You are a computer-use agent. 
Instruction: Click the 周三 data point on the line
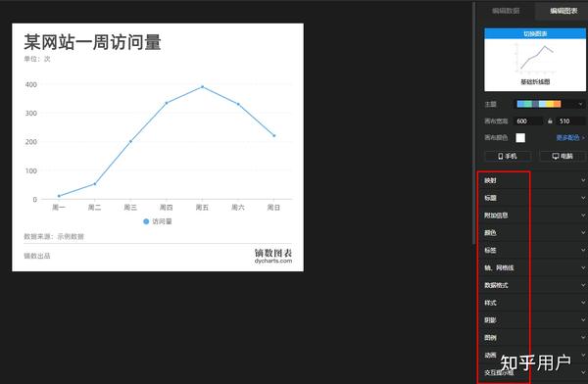130,141
